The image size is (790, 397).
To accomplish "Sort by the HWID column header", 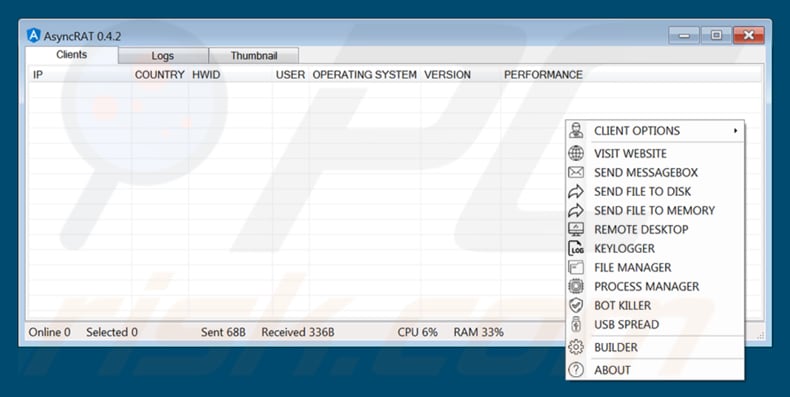I will point(231,75).
